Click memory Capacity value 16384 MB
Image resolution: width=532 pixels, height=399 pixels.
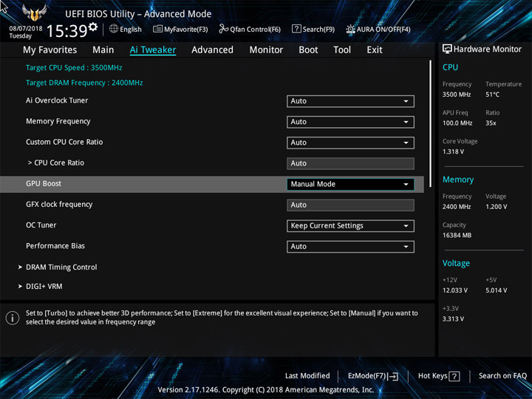pos(457,235)
